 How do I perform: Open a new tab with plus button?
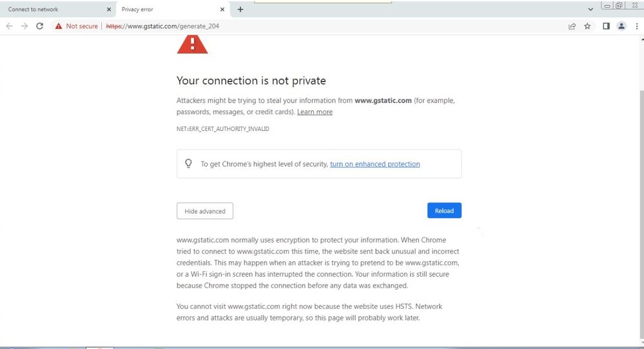point(240,10)
